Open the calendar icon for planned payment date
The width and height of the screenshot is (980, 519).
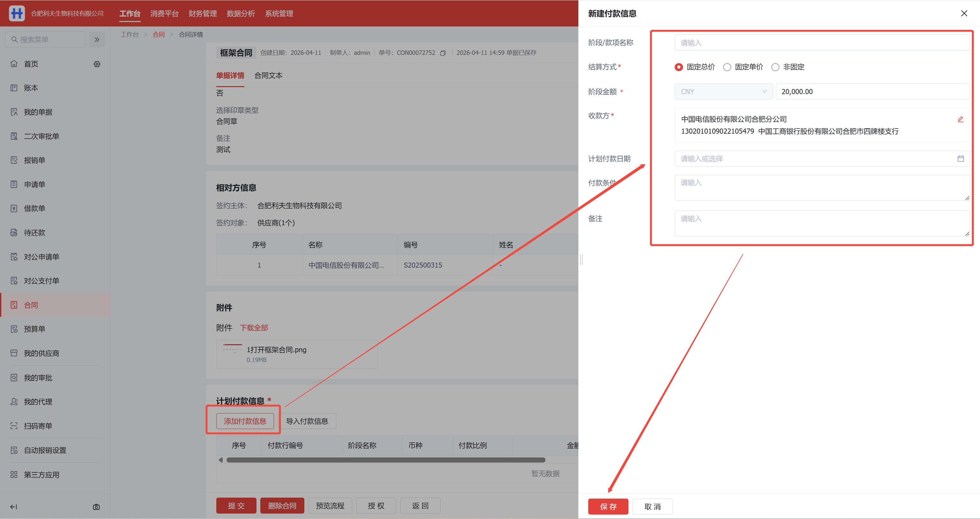click(960, 159)
